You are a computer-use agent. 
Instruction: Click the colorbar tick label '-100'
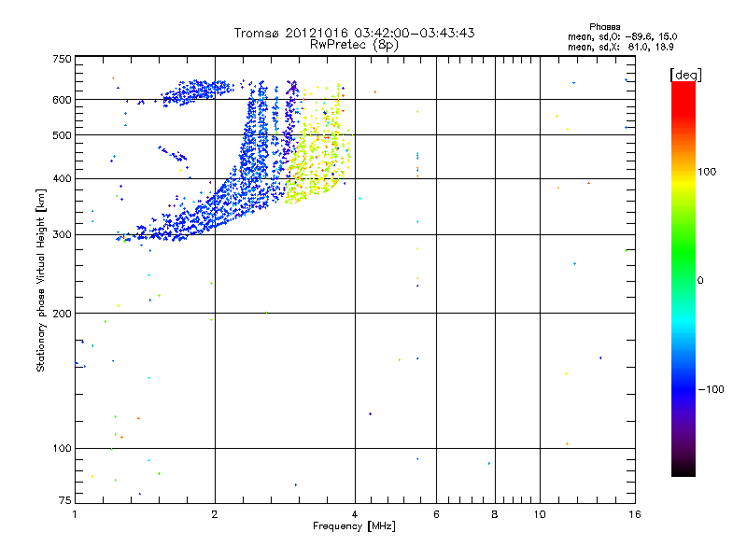click(x=711, y=389)
